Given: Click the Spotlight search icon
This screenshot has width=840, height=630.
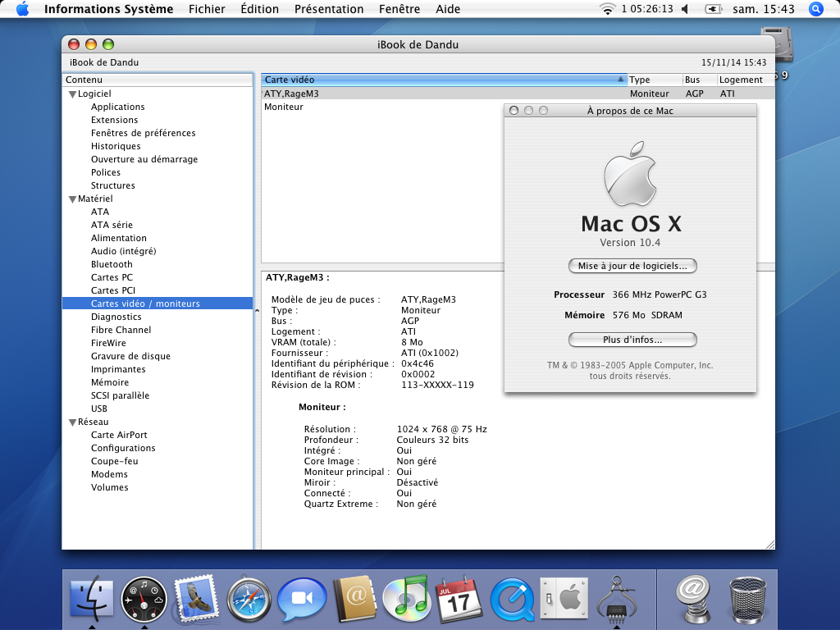Looking at the screenshot, I should (815, 8).
